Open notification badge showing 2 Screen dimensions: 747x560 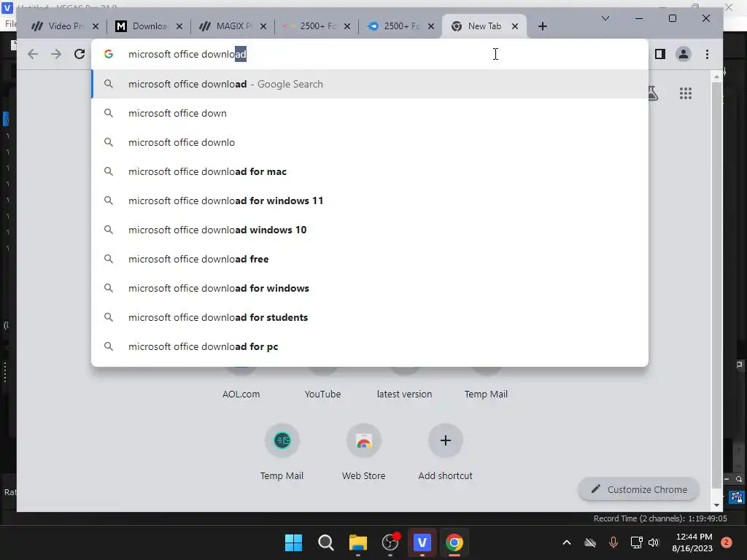point(727,542)
